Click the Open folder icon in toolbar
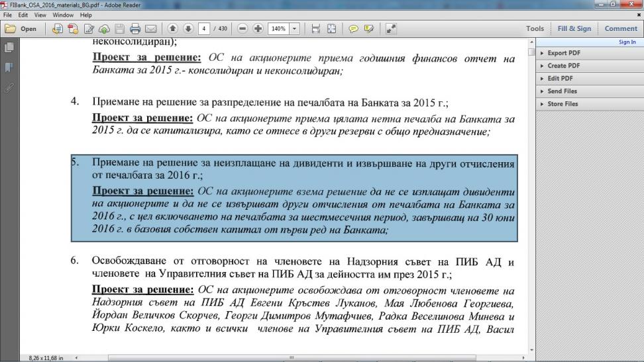Viewport: 644px width, 362px height. point(10,28)
